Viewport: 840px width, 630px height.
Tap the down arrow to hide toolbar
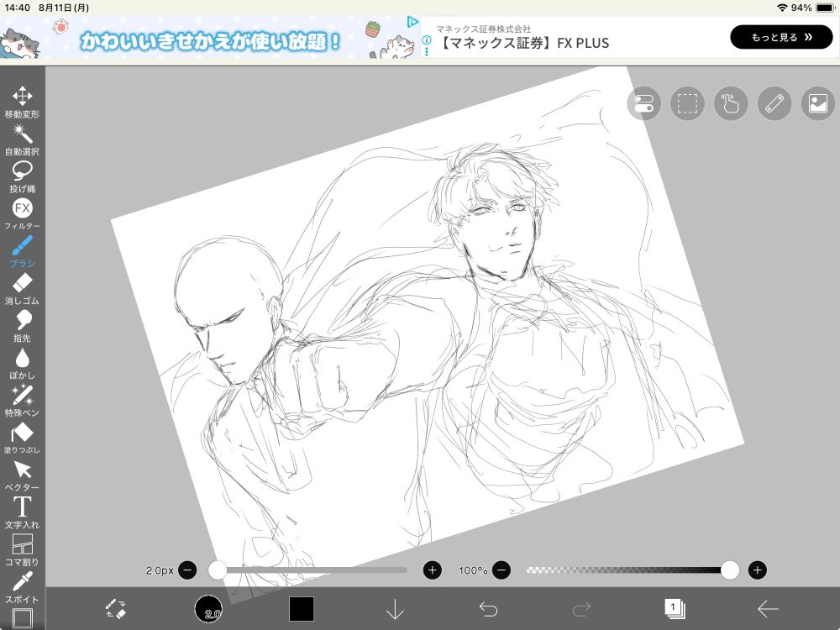coord(395,609)
